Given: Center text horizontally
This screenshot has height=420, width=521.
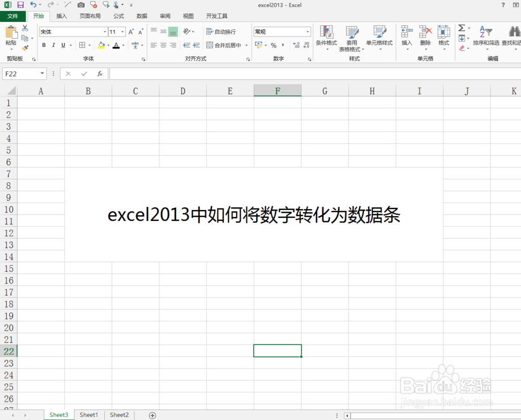Looking at the screenshot, I should coord(164,45).
